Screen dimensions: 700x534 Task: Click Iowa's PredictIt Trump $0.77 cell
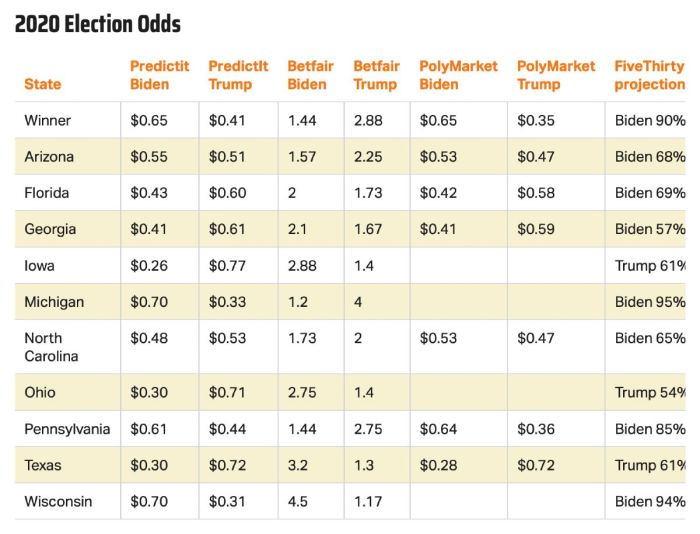tap(228, 266)
